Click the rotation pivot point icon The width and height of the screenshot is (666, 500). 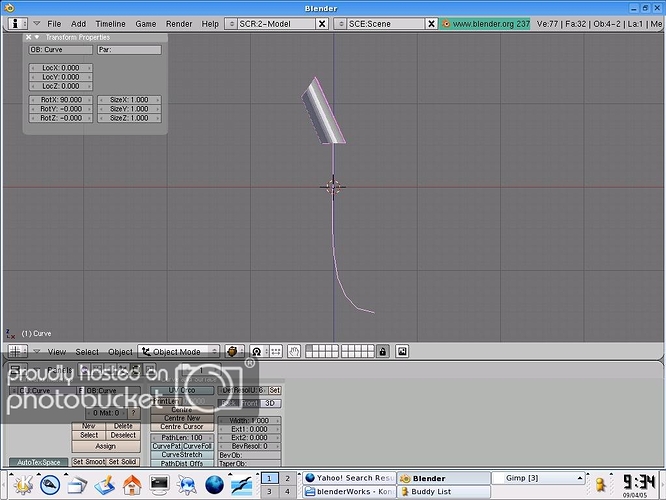pyautogui.click(x=257, y=351)
